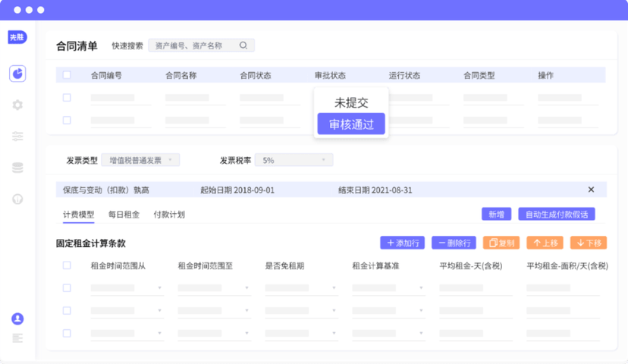Click the 运行状态 column header
Viewport: 628px width, 364px height.
pyautogui.click(x=404, y=75)
